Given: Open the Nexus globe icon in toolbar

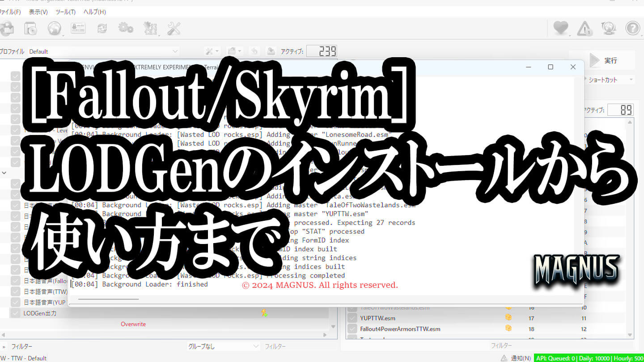Looking at the screenshot, I should 55,29.
